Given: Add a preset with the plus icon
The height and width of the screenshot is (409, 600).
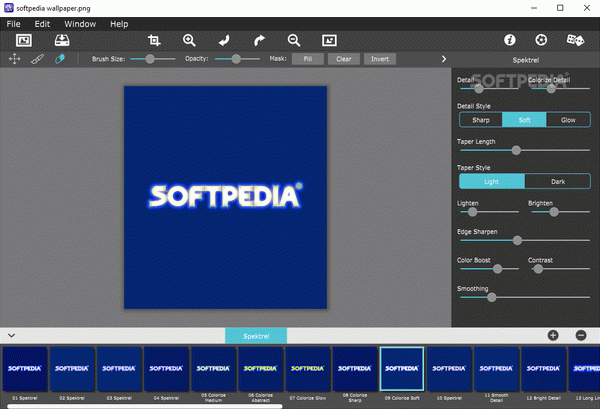Looking at the screenshot, I should pos(553,336).
